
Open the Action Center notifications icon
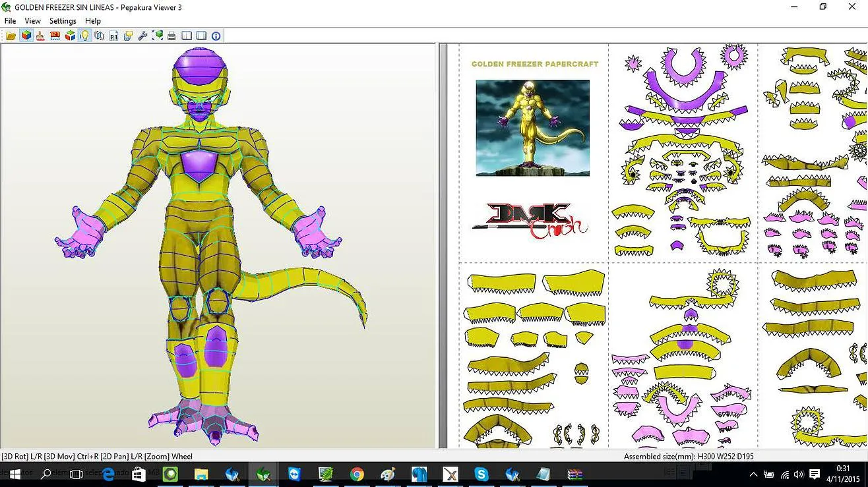815,474
